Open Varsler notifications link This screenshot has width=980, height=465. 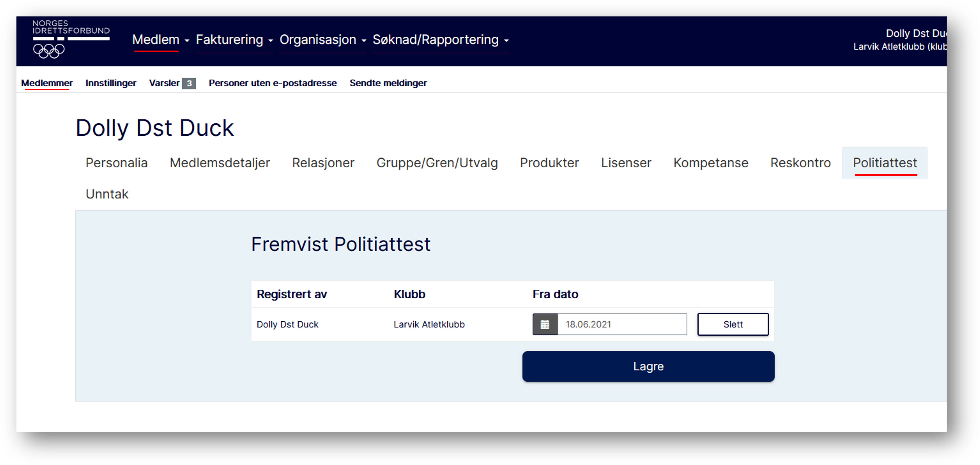[164, 83]
